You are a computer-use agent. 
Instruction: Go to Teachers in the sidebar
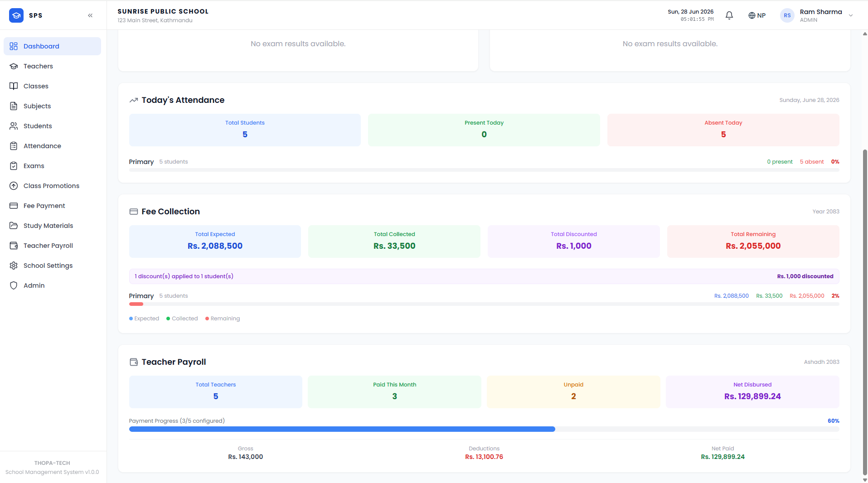coord(52,66)
